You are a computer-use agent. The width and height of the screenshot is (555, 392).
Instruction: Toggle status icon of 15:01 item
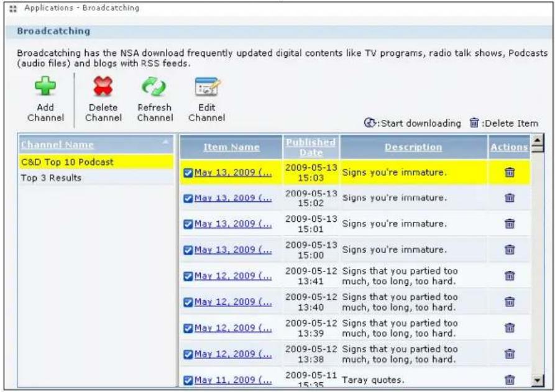click(x=188, y=224)
